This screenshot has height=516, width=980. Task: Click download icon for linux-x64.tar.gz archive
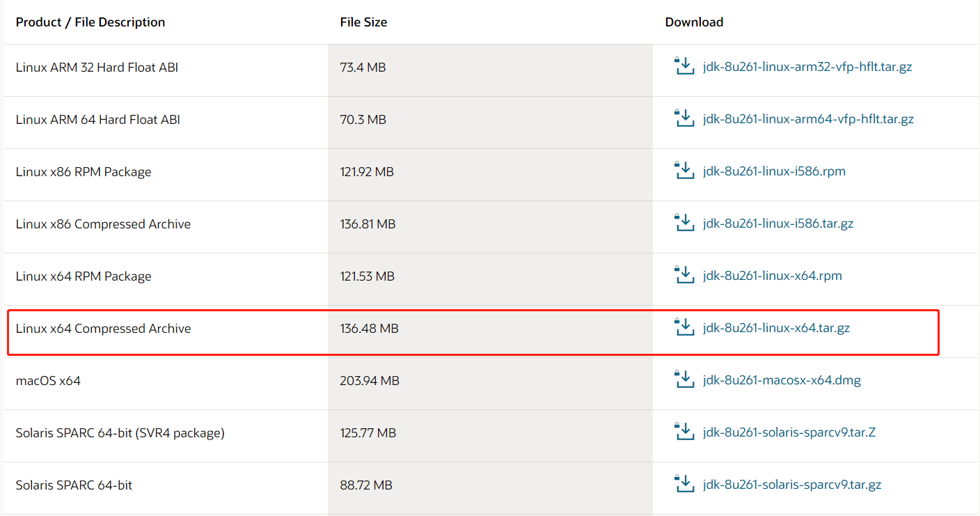(685, 328)
